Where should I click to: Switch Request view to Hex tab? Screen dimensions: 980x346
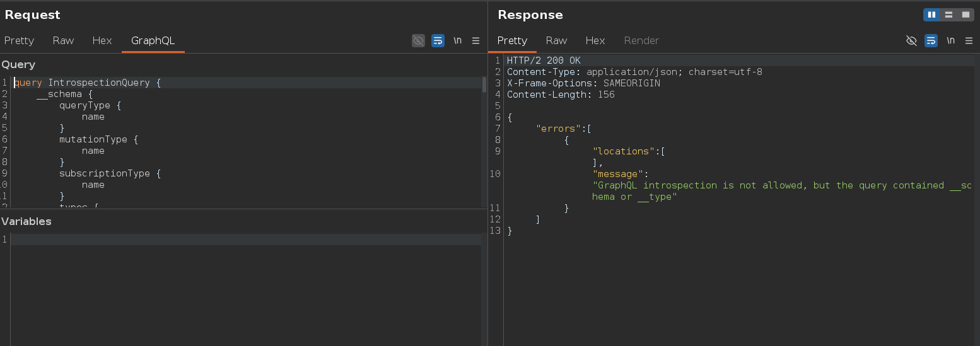[x=102, y=40]
